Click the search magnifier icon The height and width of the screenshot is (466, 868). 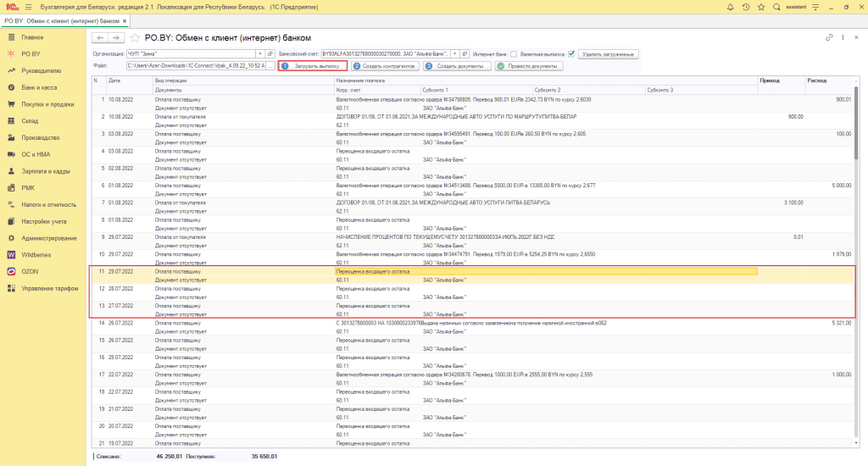(x=777, y=7)
